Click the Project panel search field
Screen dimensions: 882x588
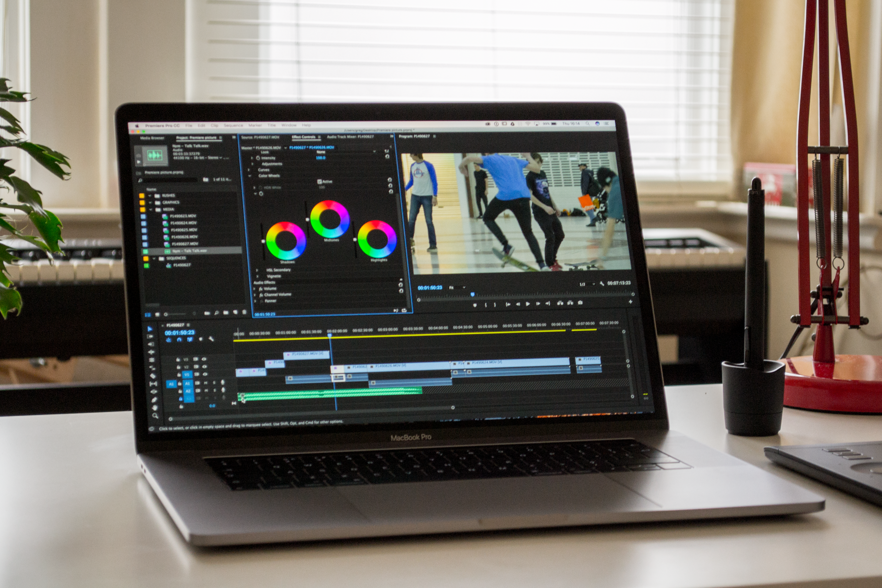point(171,180)
